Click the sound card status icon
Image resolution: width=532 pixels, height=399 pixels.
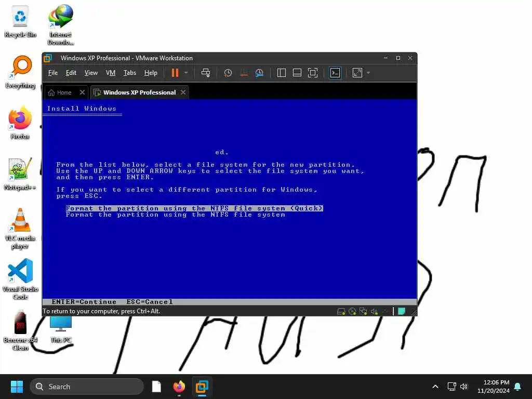click(374, 311)
